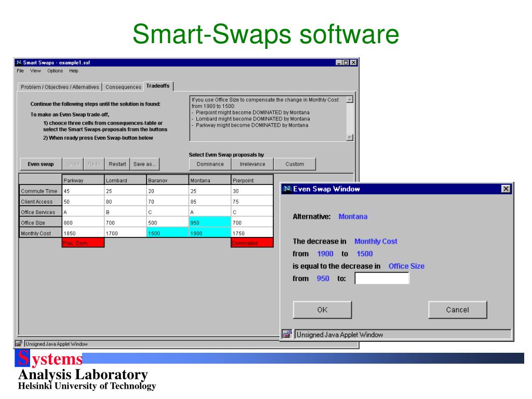The image size is (532, 399).
Task: Select Baranov Office Size cell 500
Action: pos(167,222)
